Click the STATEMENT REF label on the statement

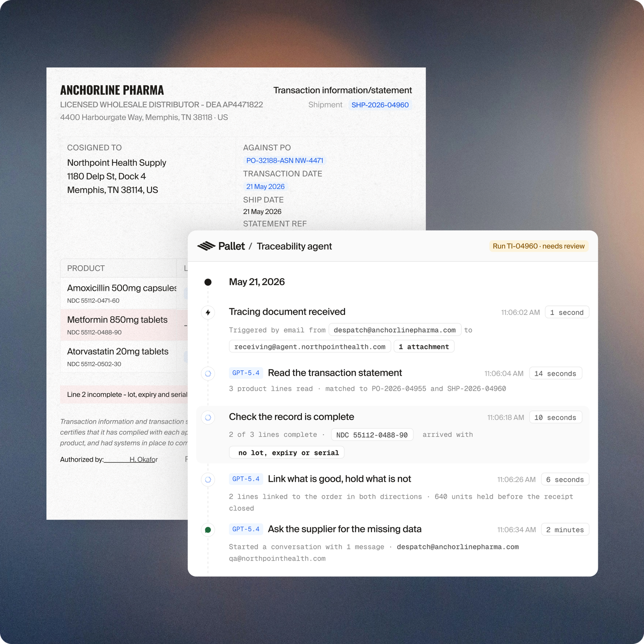(275, 224)
